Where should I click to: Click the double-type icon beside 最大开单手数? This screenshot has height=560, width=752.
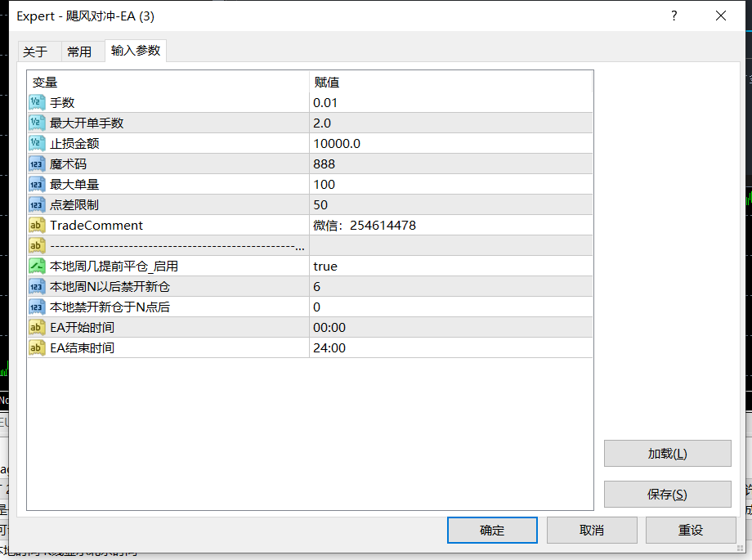(37, 123)
